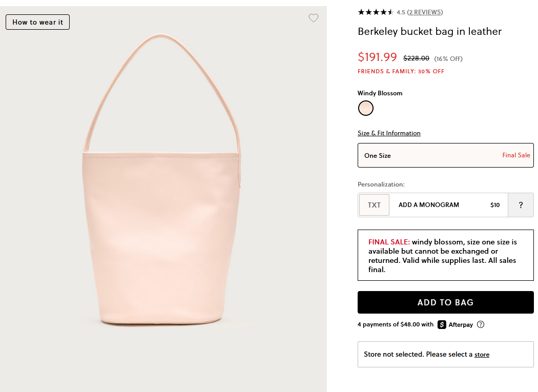
Task: Click the star rating icons
Action: point(376,12)
